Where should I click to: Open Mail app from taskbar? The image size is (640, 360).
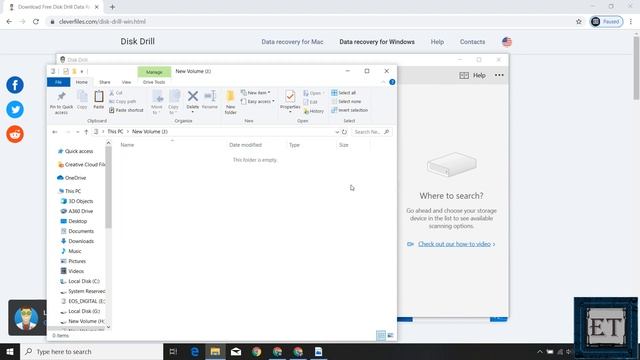(236, 351)
